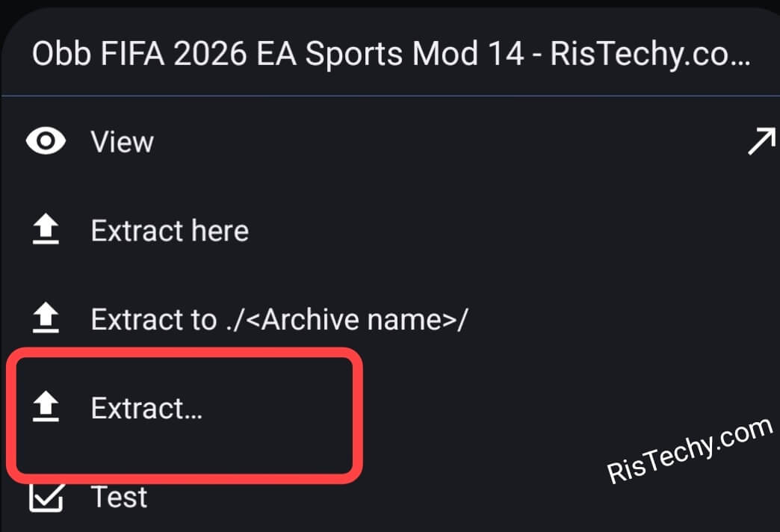Toggle the checkmark icon beside Test
The height and width of the screenshot is (532, 780).
pos(46,498)
